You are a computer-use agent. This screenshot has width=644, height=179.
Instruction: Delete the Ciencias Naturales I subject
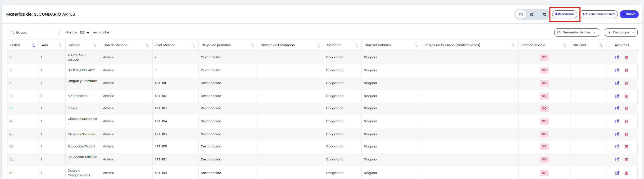[627, 121]
